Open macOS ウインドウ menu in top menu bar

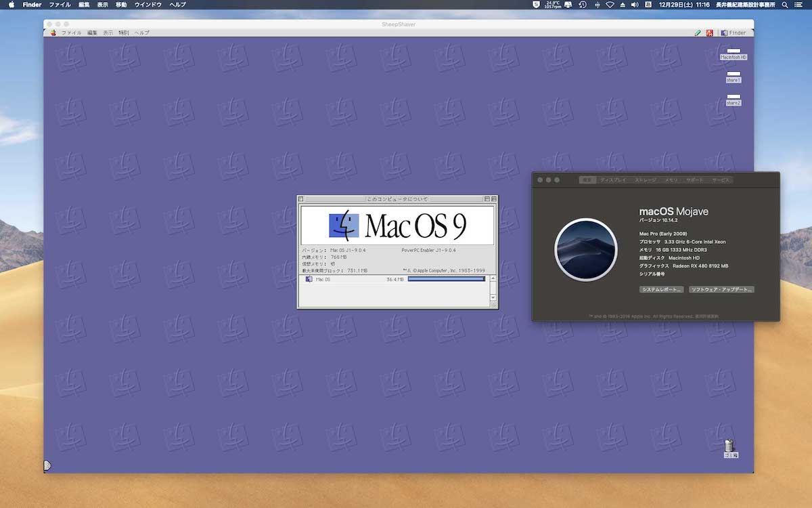pyautogui.click(x=148, y=4)
